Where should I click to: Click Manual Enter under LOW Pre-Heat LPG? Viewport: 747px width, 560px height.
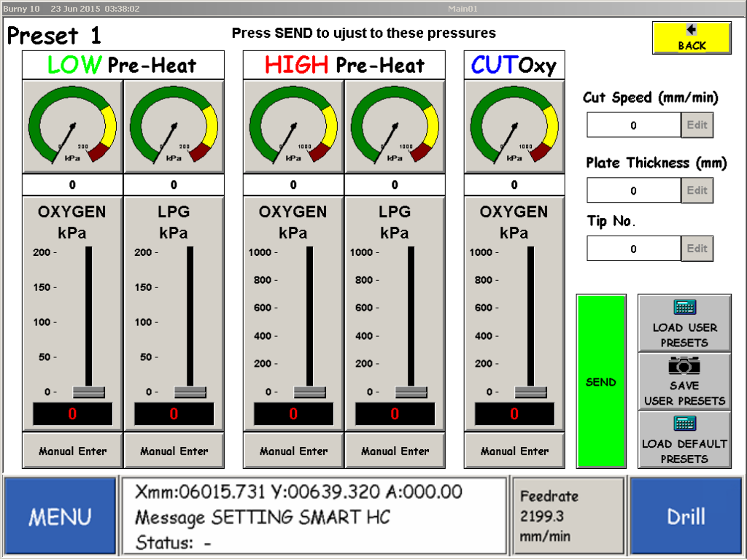(x=174, y=451)
